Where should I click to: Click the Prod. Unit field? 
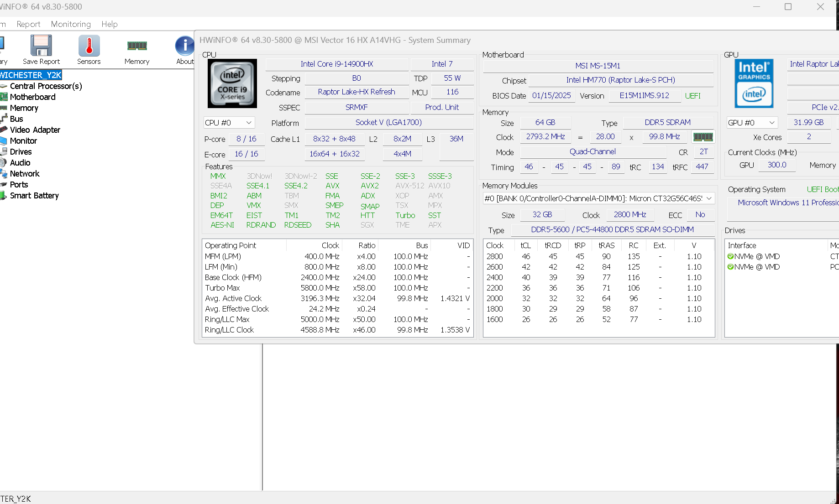(442, 108)
